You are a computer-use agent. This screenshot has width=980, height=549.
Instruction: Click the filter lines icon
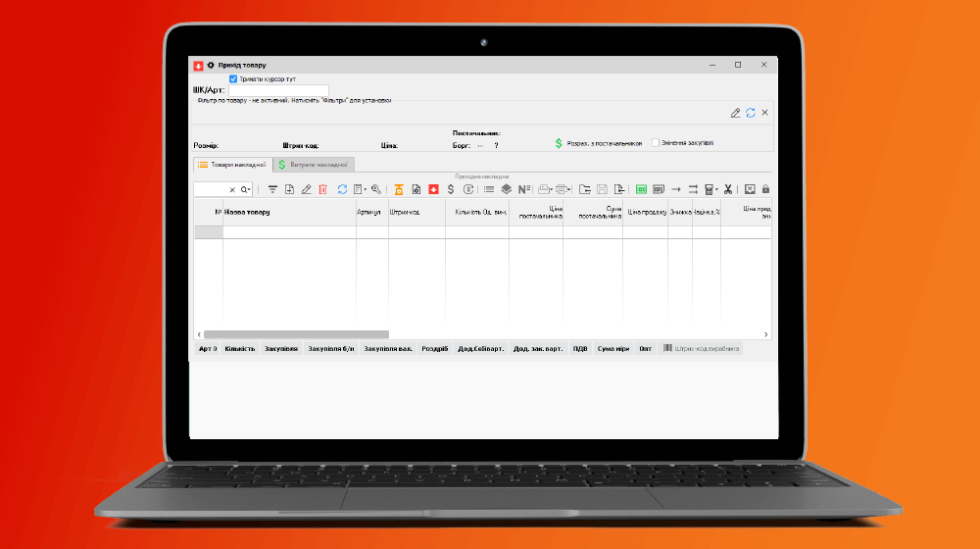[x=273, y=189]
